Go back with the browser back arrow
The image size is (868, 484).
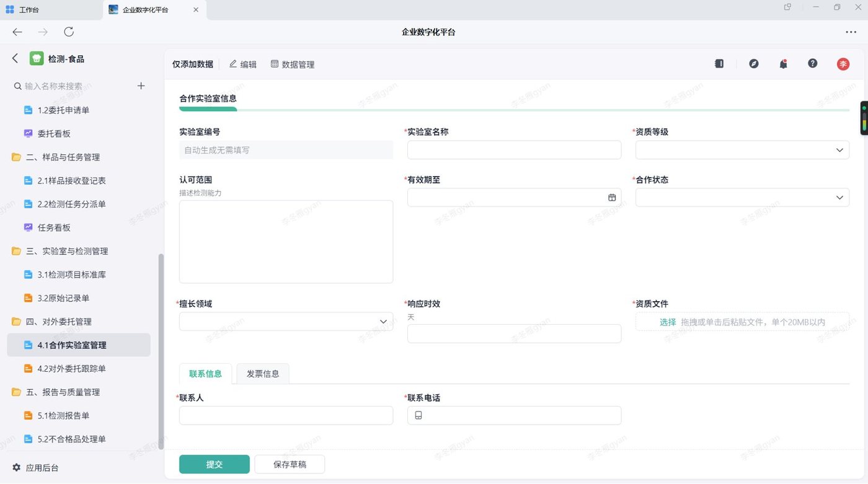[x=17, y=32]
